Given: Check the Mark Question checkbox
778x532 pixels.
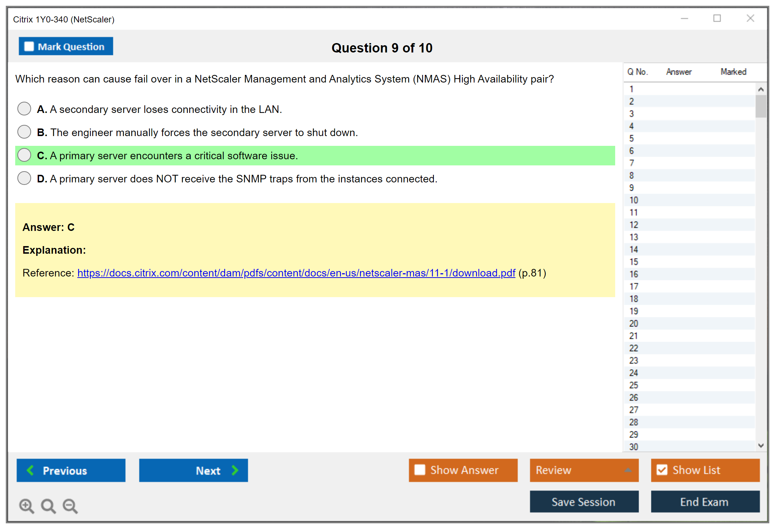Looking at the screenshot, I should [29, 47].
